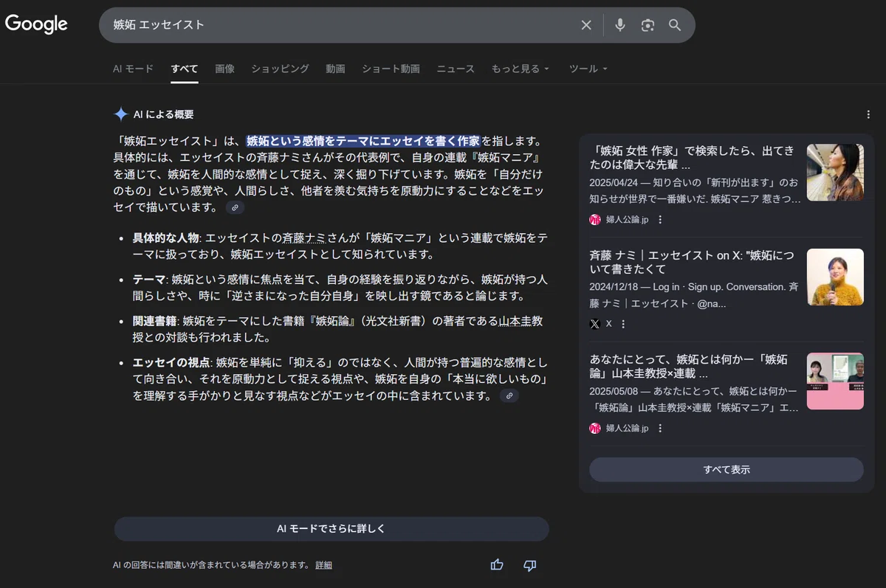Click AI の回答には間違いが含まれている場合があります notice

[x=210, y=565]
